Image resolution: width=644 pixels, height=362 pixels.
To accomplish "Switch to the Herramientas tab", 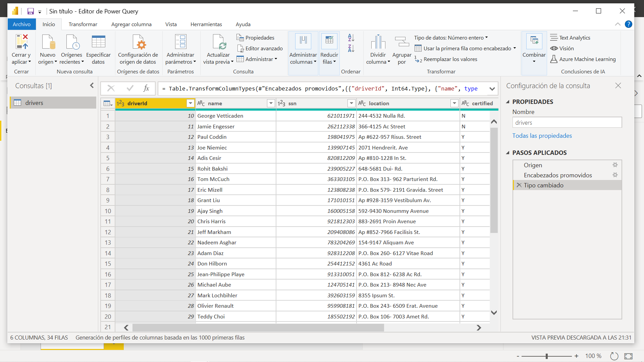I will [x=206, y=24].
